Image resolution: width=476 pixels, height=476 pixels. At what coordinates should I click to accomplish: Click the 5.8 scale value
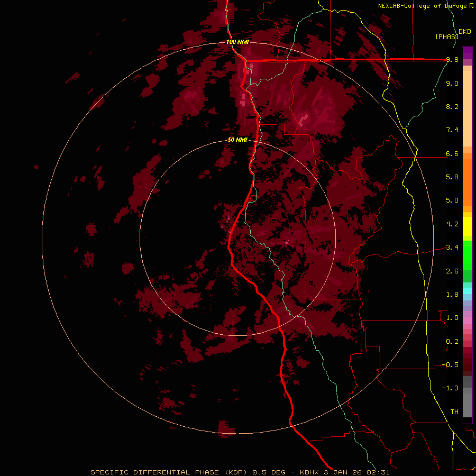click(x=452, y=177)
